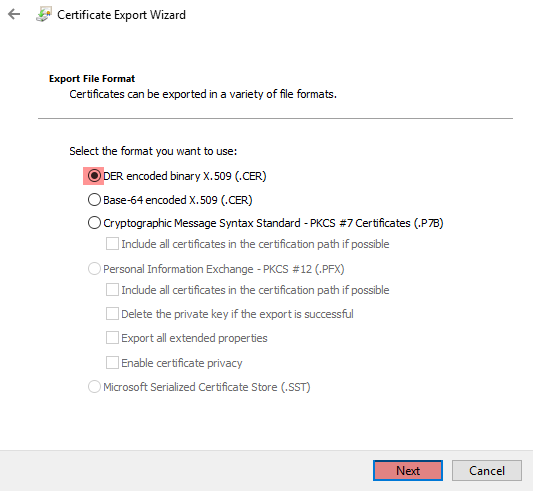533x491 pixels.
Task: Tick the include all certificates checkbox under PKCS #12
Action: pyautogui.click(x=112, y=290)
